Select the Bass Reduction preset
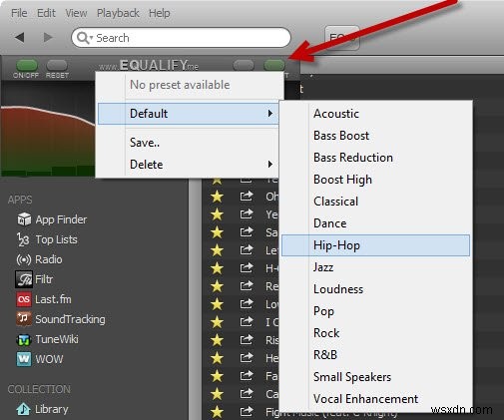504x420 pixels. pos(375,158)
